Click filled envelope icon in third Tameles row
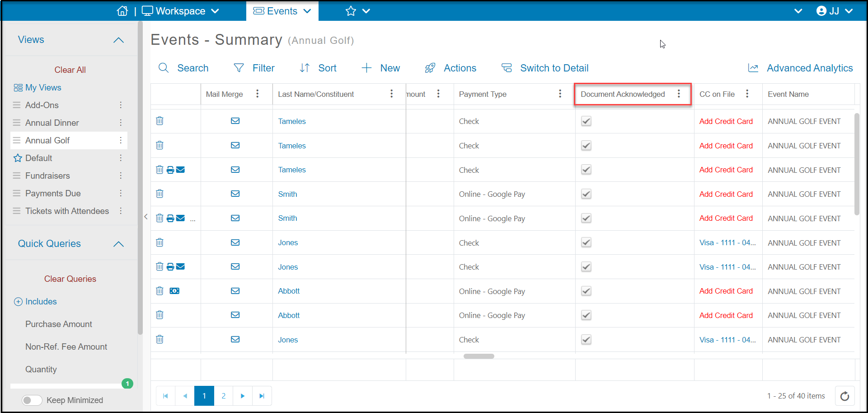 coord(180,170)
